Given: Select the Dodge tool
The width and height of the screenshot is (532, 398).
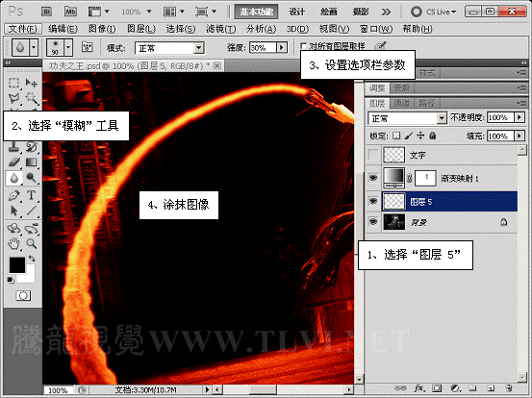Looking at the screenshot, I should tap(31, 178).
